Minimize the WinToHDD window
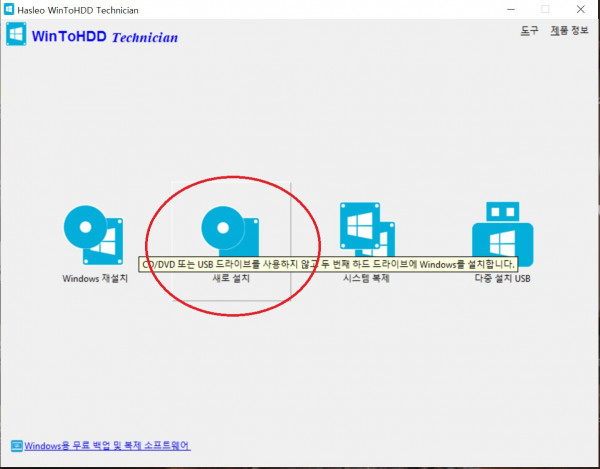Viewport: 600px width, 469px height. [x=511, y=10]
